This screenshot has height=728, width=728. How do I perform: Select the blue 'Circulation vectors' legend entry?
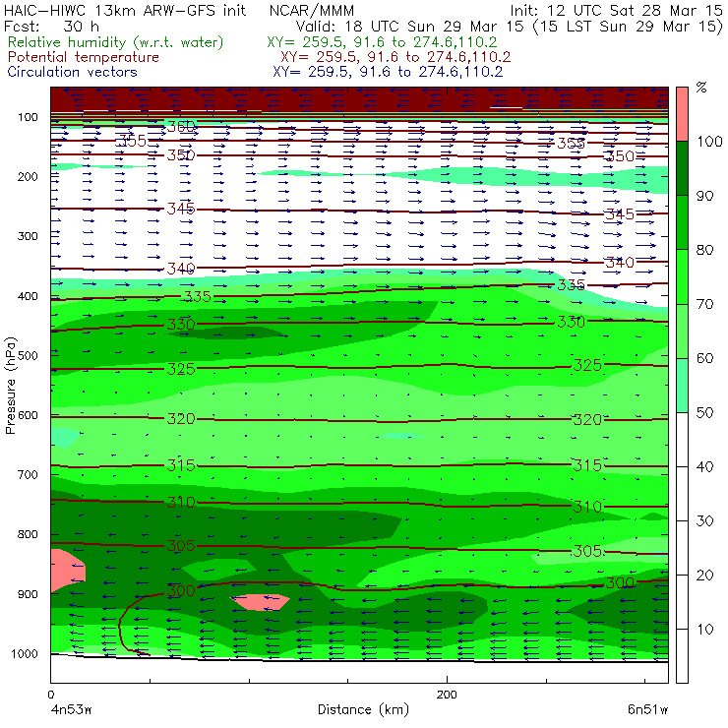[x=72, y=72]
